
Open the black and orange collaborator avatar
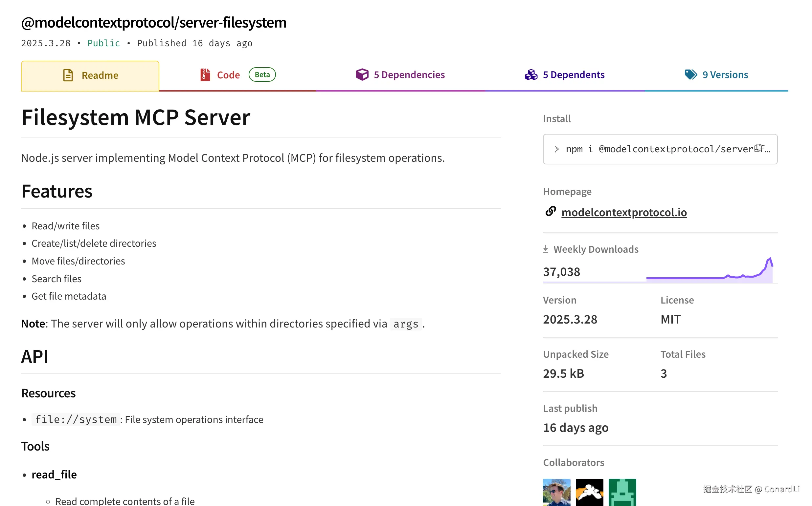click(589, 492)
